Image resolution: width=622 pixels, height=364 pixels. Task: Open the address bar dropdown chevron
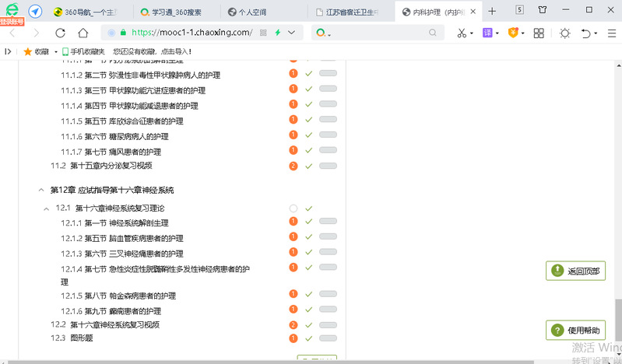click(x=291, y=33)
